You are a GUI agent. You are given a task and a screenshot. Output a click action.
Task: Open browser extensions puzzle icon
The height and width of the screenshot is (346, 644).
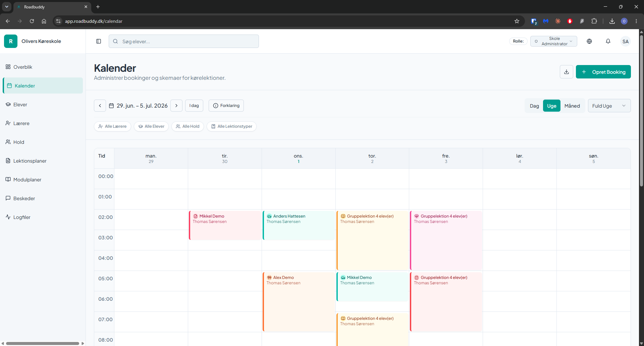(594, 21)
